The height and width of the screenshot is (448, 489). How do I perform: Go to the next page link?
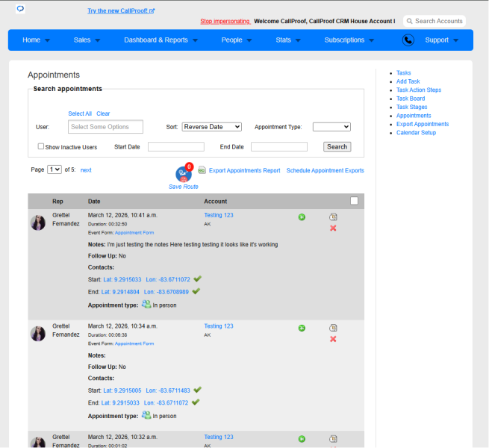click(86, 170)
